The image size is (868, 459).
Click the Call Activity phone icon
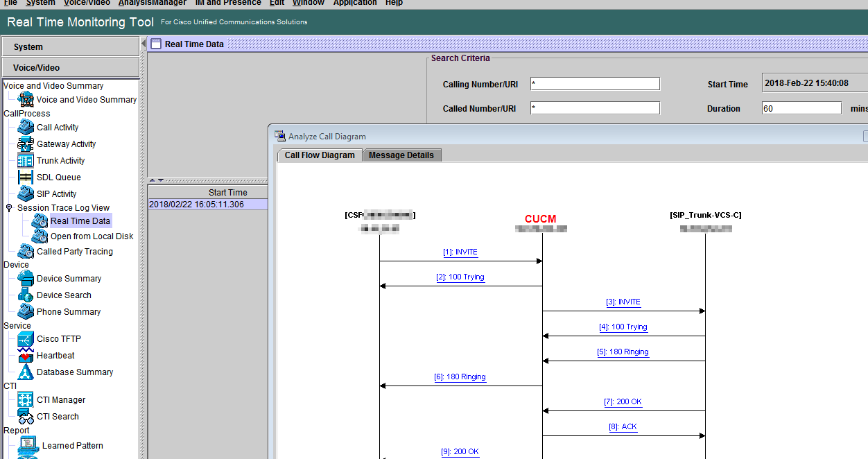(x=26, y=128)
